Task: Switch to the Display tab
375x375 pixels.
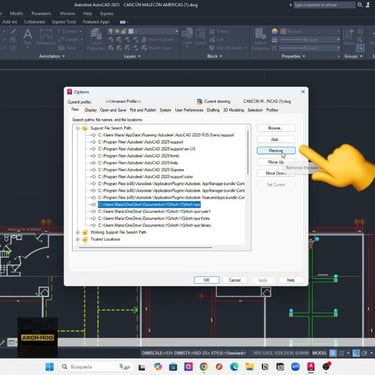Action: click(90, 110)
